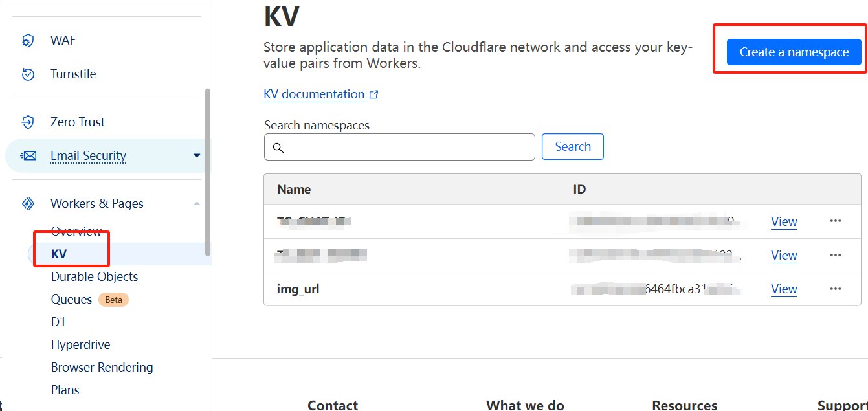The height and width of the screenshot is (411, 868).
Task: Click the WAF shield icon
Action: pyautogui.click(x=28, y=41)
